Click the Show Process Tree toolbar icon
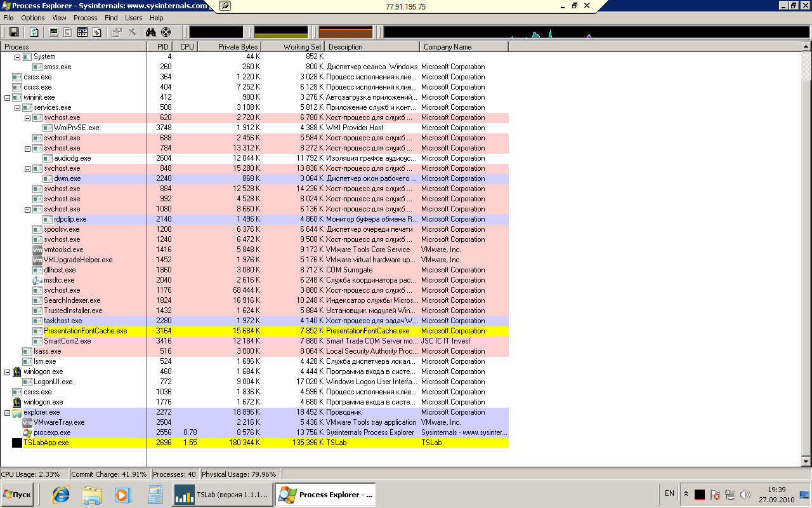Viewport: 812px width, 508px height. tap(68, 32)
